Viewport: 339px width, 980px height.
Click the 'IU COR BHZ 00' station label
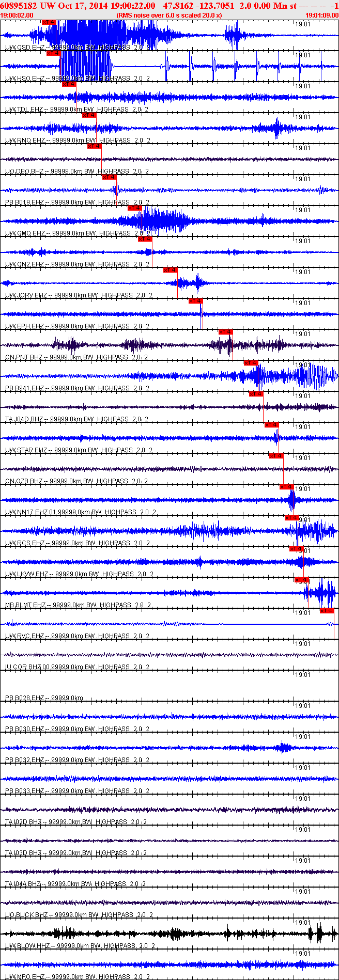pyautogui.click(x=27, y=667)
